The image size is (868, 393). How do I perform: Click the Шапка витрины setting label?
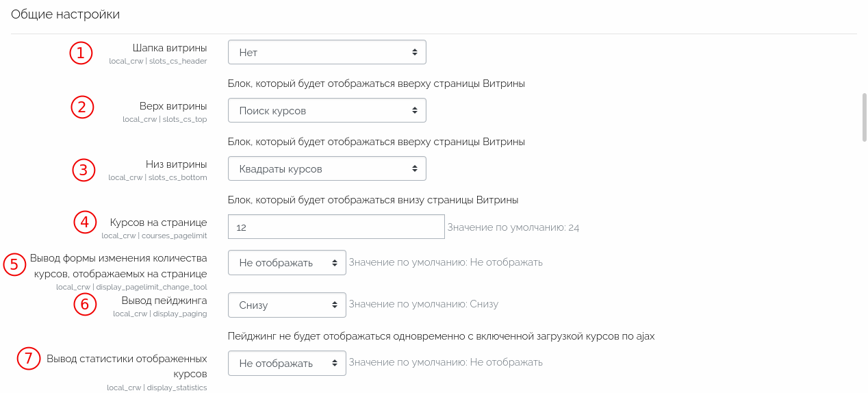click(170, 48)
